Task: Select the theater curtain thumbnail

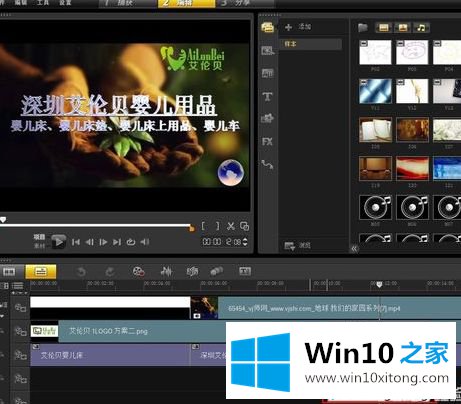Action: [375, 169]
